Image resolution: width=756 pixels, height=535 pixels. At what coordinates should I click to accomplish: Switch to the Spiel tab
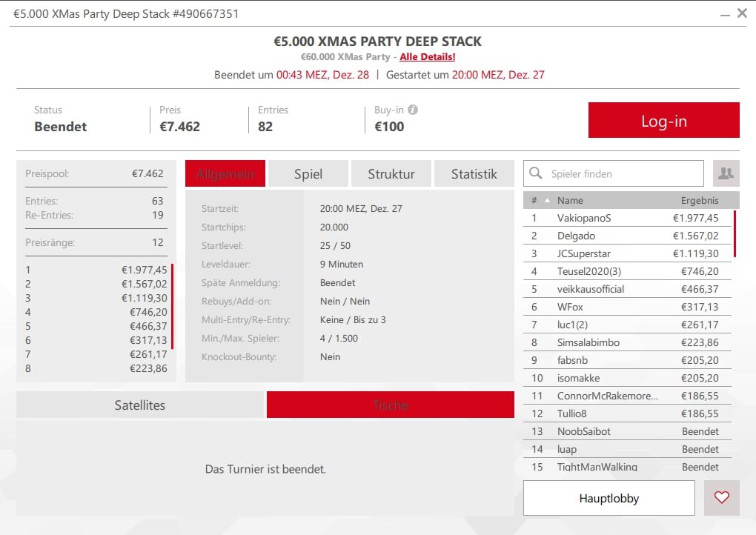308,174
